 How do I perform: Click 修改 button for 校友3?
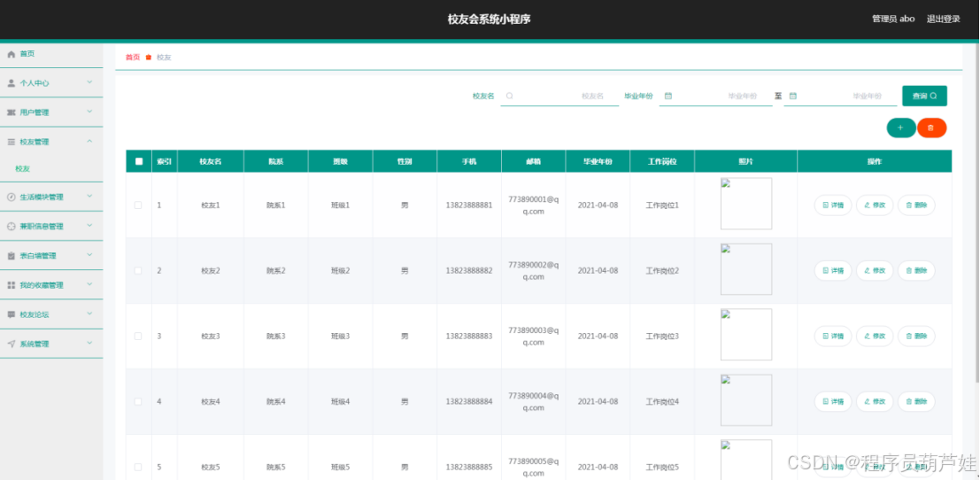(875, 337)
